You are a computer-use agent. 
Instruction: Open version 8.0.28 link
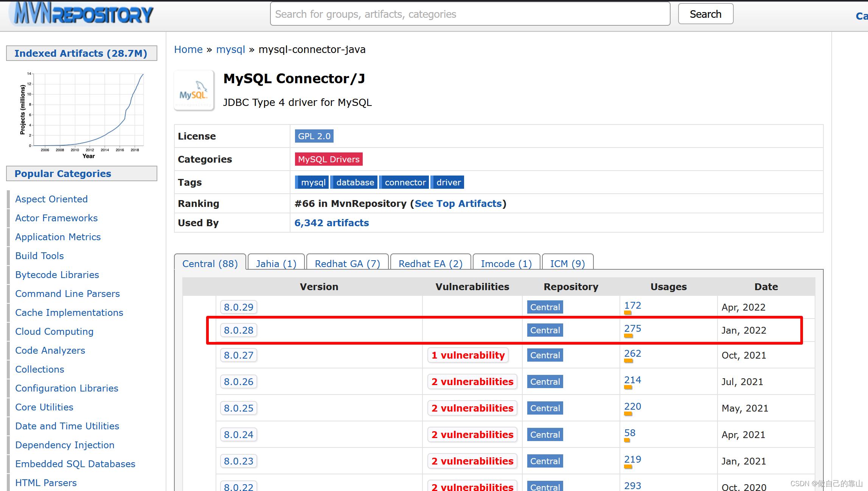[x=238, y=330]
